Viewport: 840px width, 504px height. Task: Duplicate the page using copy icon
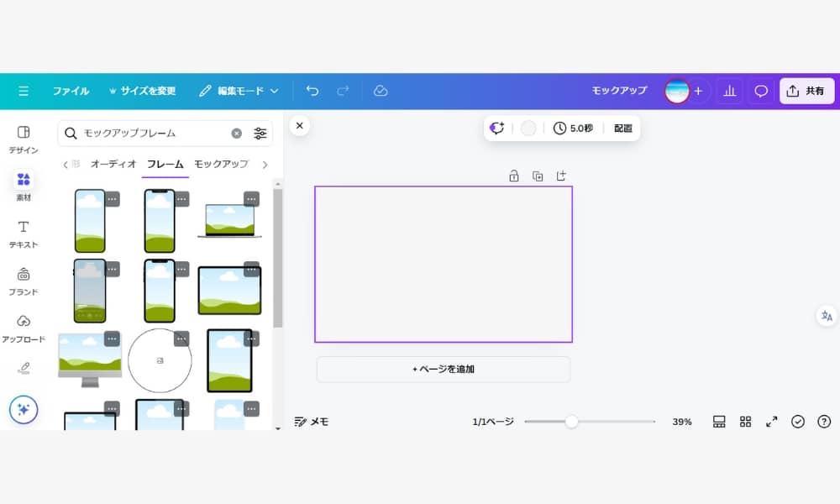coord(538,176)
